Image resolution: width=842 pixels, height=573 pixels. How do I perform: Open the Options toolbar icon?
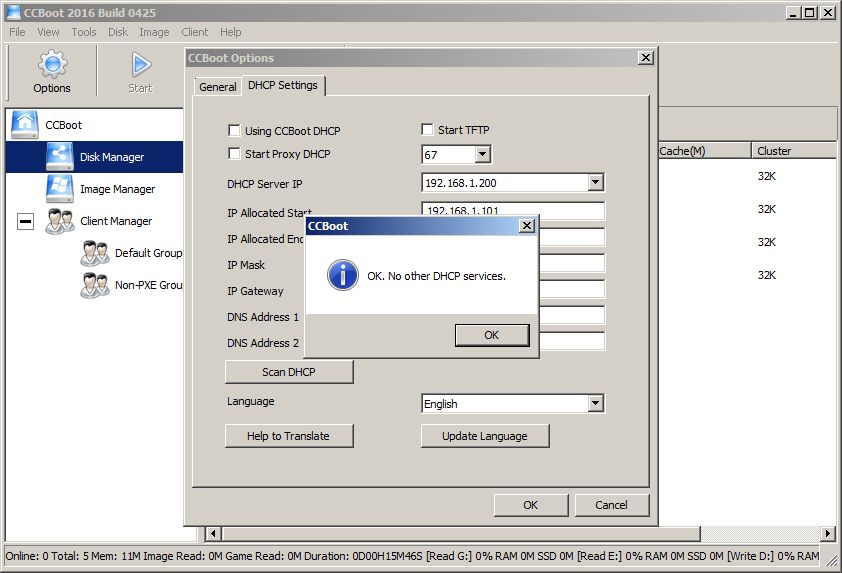(x=52, y=64)
